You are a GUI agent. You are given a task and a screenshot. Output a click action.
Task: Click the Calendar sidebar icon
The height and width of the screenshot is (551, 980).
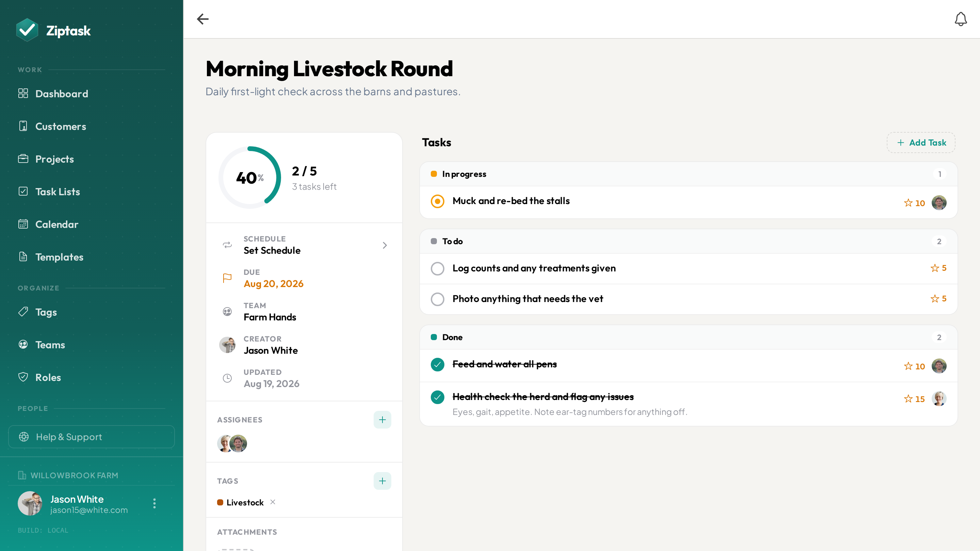pos(23,224)
